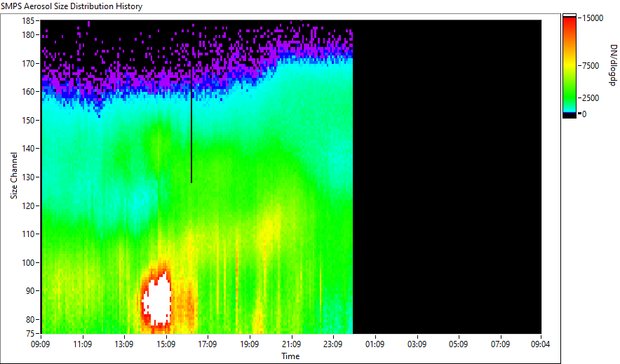
Task: Click the 75 size channel axis label
Action: pyautogui.click(x=30, y=333)
